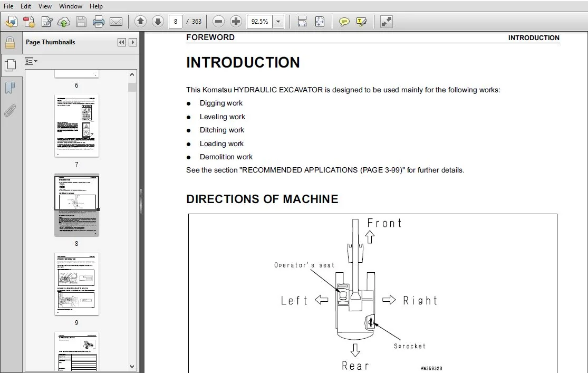Open the Help menu

[96, 6]
